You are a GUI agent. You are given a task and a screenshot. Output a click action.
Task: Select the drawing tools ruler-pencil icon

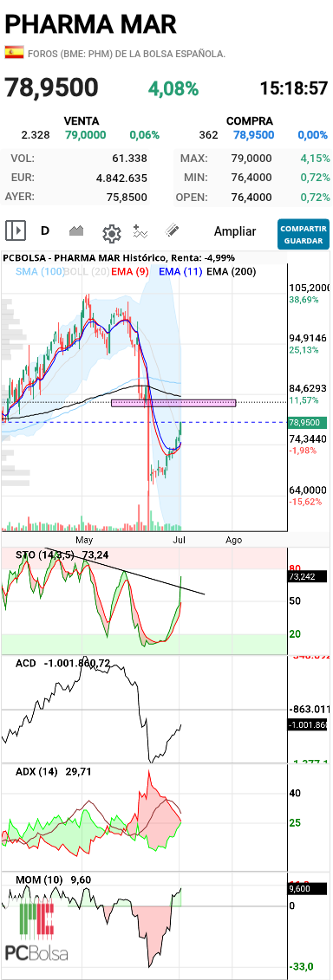[x=172, y=230]
